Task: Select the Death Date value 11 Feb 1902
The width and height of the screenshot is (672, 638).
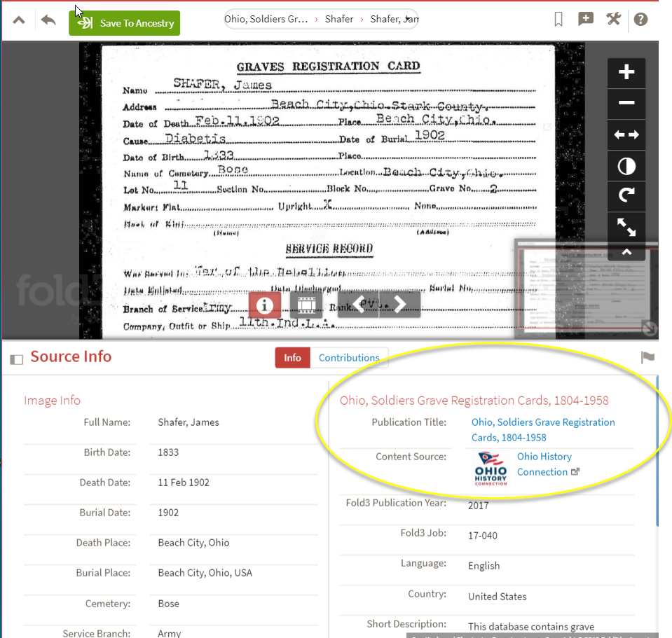Action: pyautogui.click(x=184, y=483)
